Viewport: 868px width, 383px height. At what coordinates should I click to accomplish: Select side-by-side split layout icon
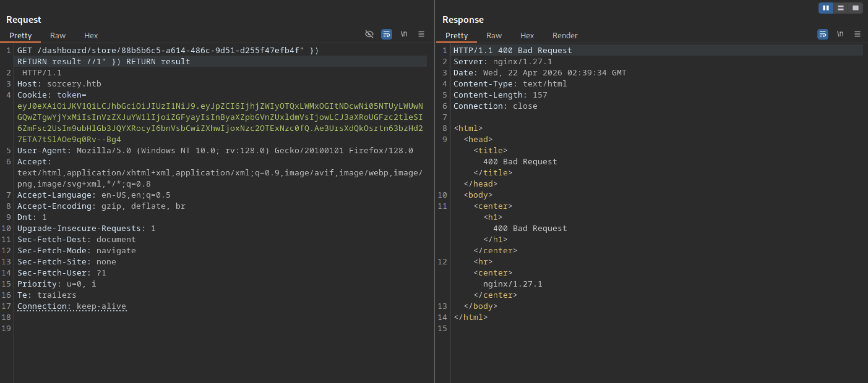pyautogui.click(x=826, y=8)
